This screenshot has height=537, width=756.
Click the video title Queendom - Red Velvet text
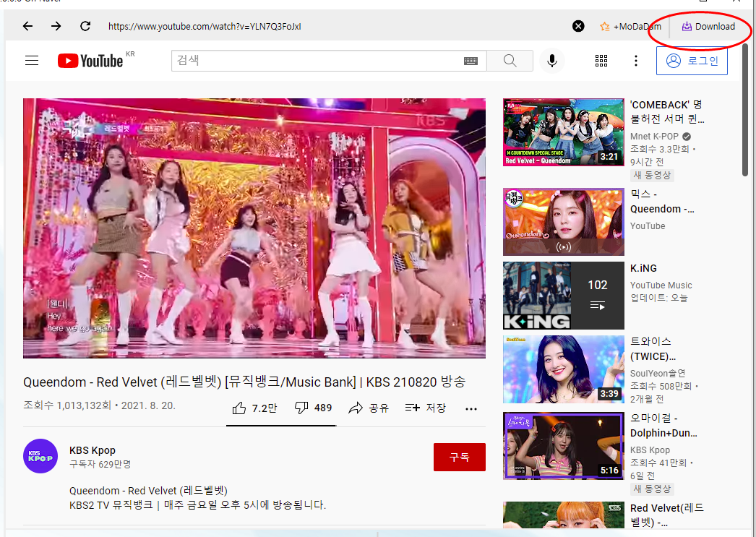(x=244, y=382)
